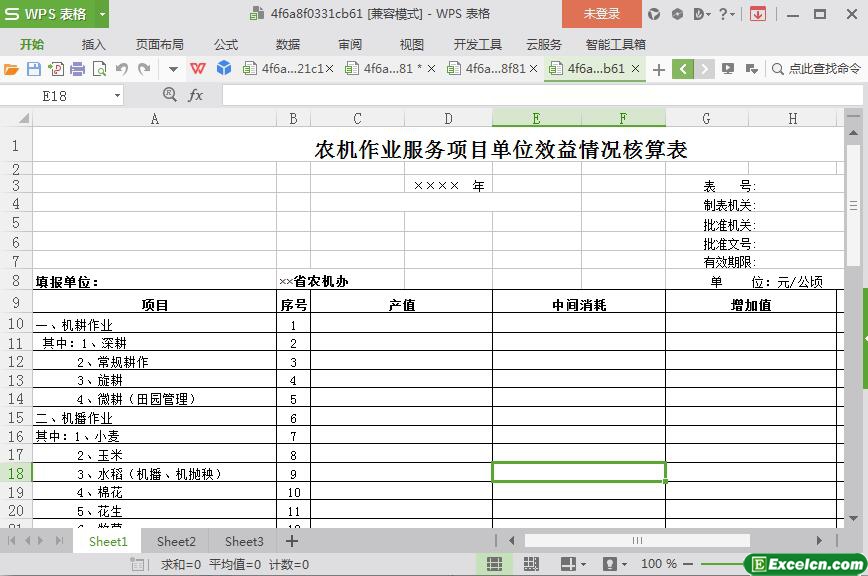Select all cells via corner triangle
The image size is (868, 576).
coord(24,118)
